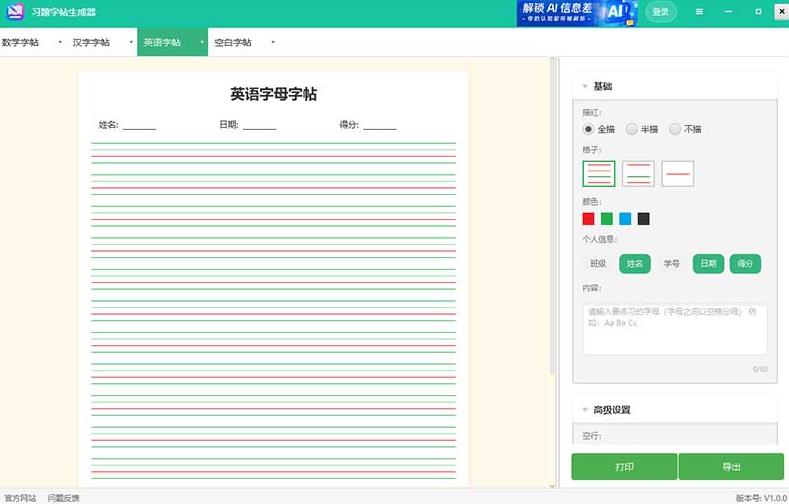Minimize the application window
The image size is (789, 504).
(728, 12)
